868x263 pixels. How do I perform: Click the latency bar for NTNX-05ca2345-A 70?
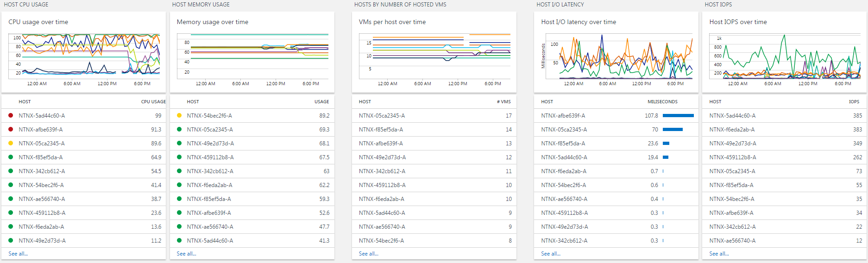(673, 130)
